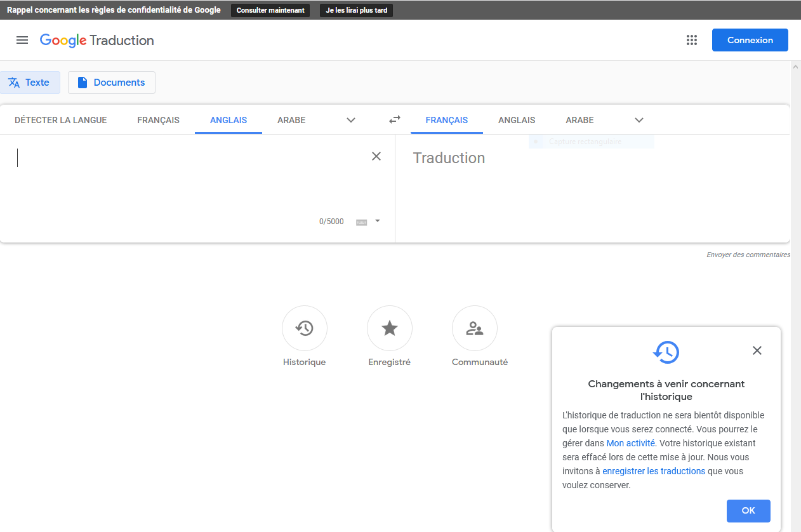The height and width of the screenshot is (532, 801).
Task: Select Arabe as source language
Action: [x=291, y=120]
